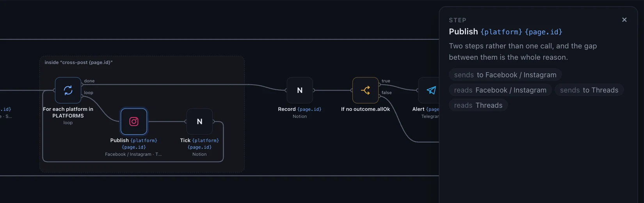Select the 'Tick {platform}' node label
Viewport: 644px width, 203px height.
199,144
